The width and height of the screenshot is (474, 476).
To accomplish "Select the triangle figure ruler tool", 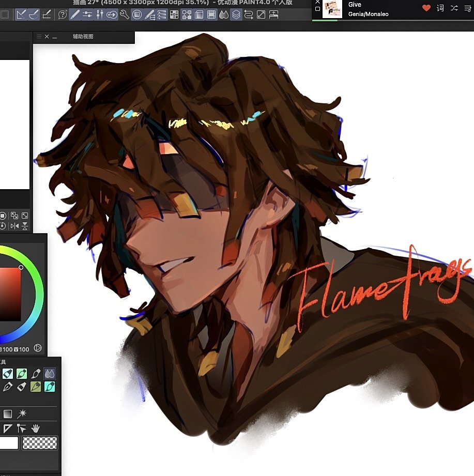I will click(7, 428).
